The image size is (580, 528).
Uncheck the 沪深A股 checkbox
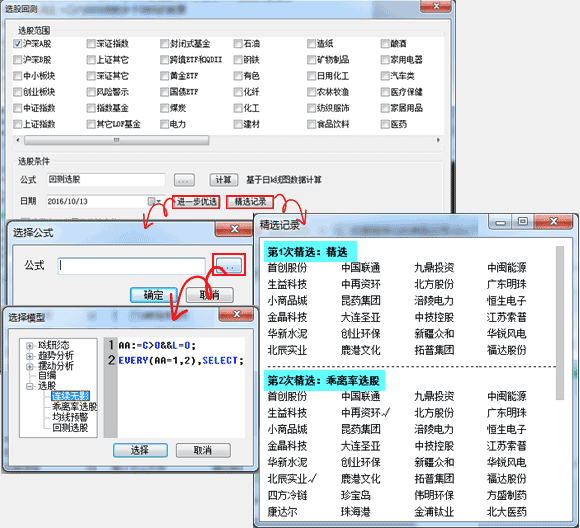18,44
